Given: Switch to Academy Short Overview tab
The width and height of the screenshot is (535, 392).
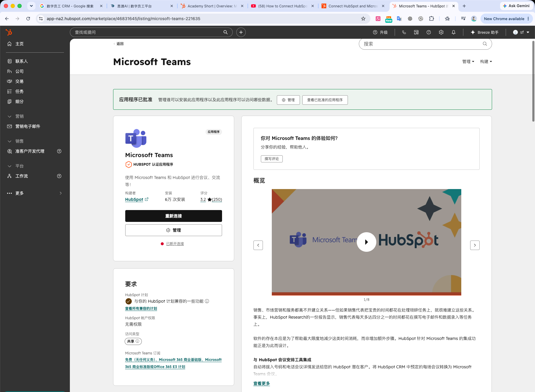Looking at the screenshot, I should click(212, 6).
